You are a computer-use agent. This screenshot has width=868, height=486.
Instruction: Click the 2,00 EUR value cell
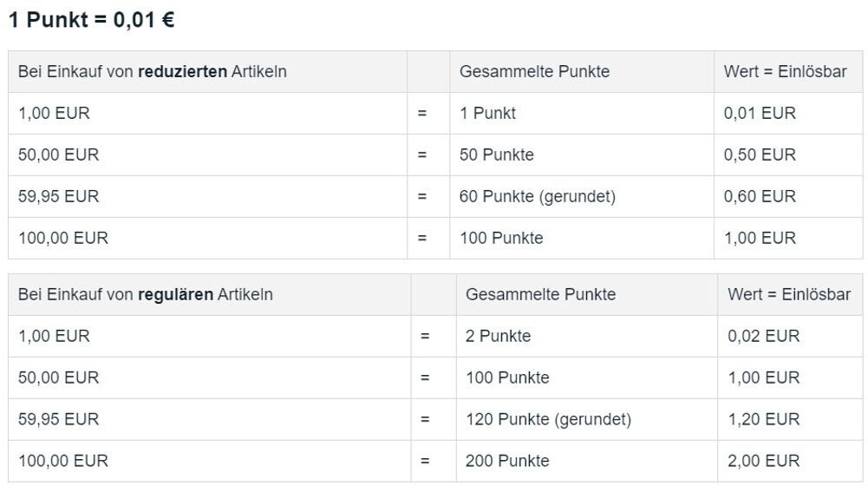click(790, 461)
